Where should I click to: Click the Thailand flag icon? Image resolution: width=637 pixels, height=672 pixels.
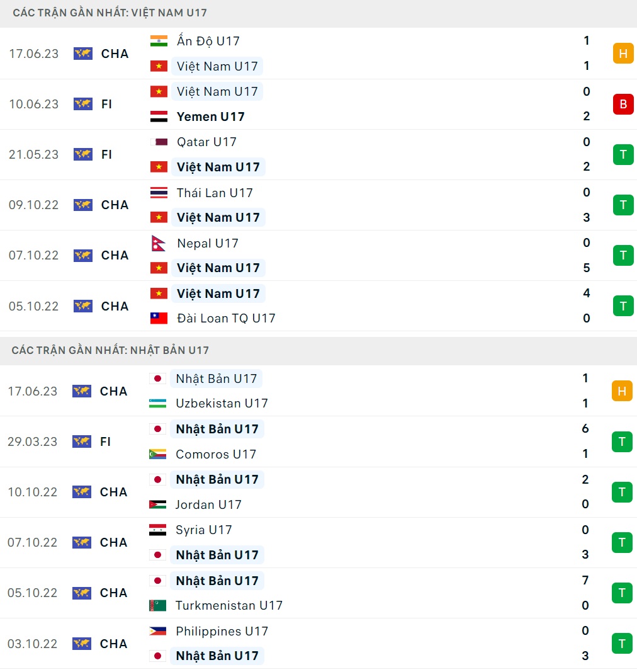tap(158, 193)
